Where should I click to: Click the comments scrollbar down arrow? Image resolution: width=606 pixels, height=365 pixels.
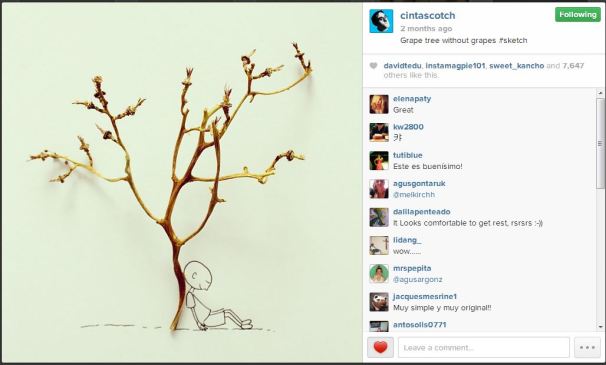click(600, 327)
